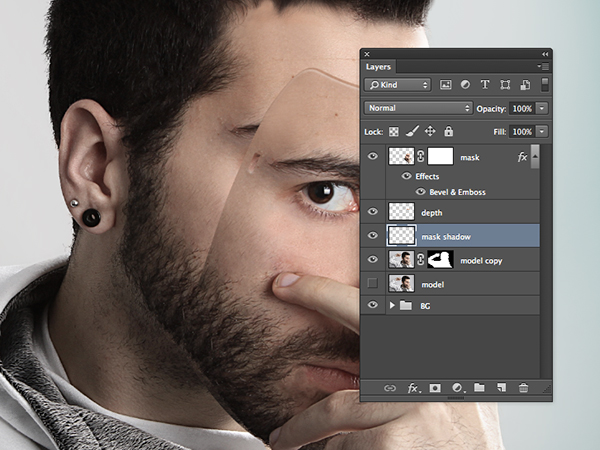Image resolution: width=600 pixels, height=450 pixels.
Task: Show the hidden model layer
Action: click(374, 284)
